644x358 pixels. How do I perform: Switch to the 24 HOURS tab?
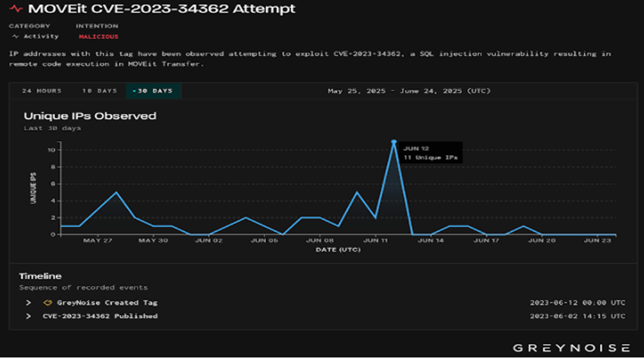[x=41, y=91]
